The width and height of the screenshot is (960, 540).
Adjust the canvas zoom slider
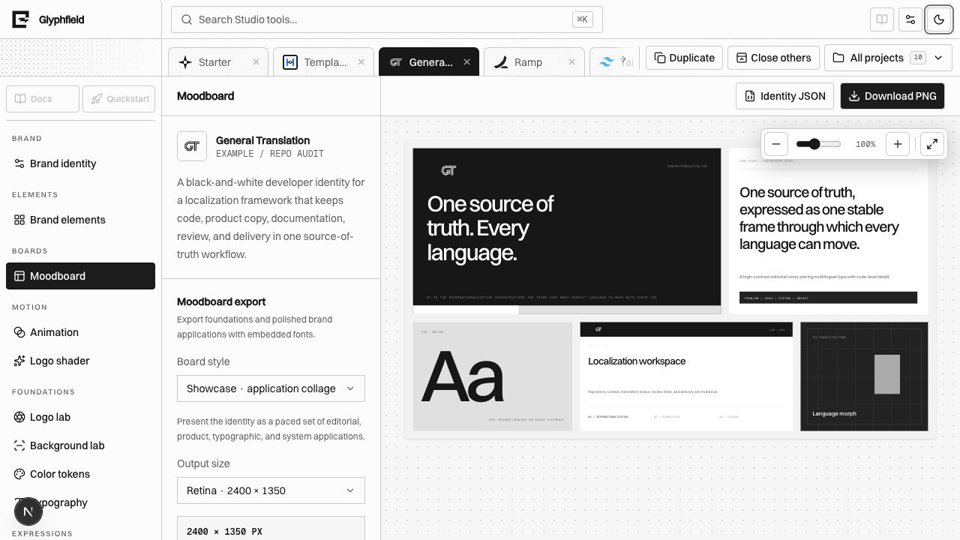point(819,144)
